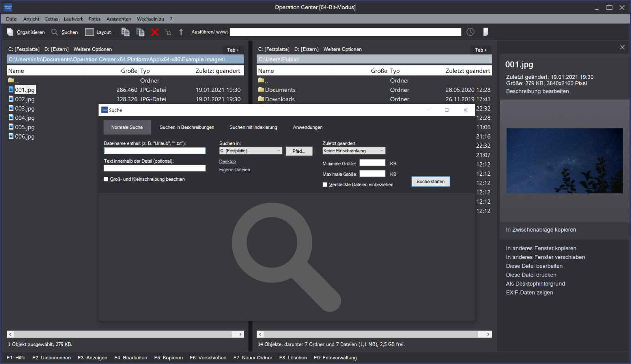Check Versteckte Dateien einbeziehen
631x364 pixels.
point(325,185)
